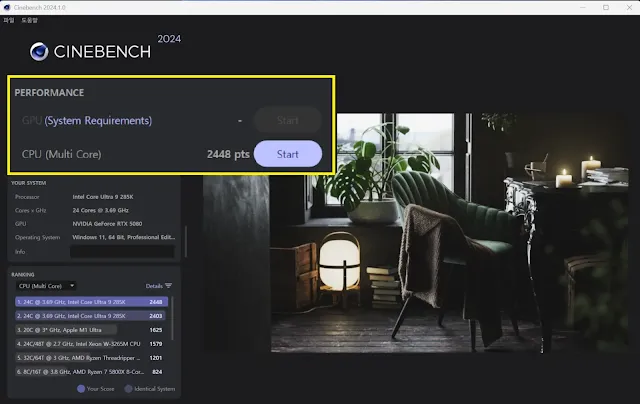Viewport: 640px width, 404px height.
Task: Click the Details label in Ranking
Action: 154,286
